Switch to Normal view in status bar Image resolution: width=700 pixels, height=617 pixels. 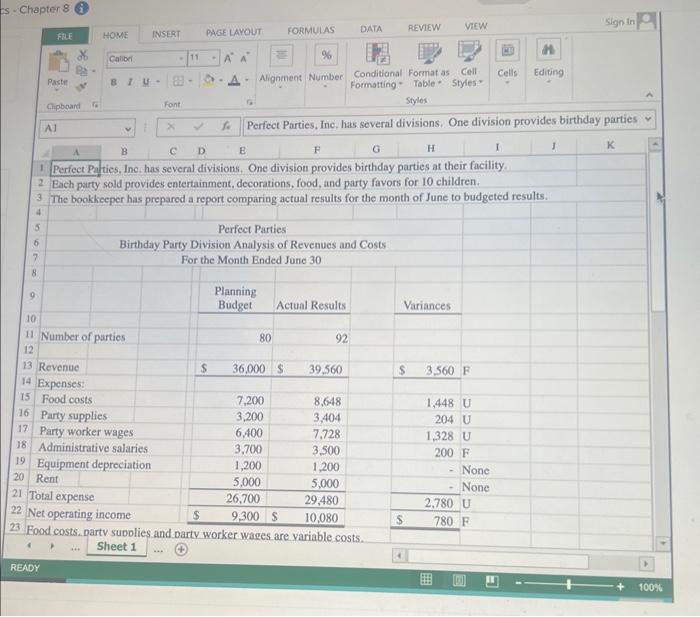426,579
